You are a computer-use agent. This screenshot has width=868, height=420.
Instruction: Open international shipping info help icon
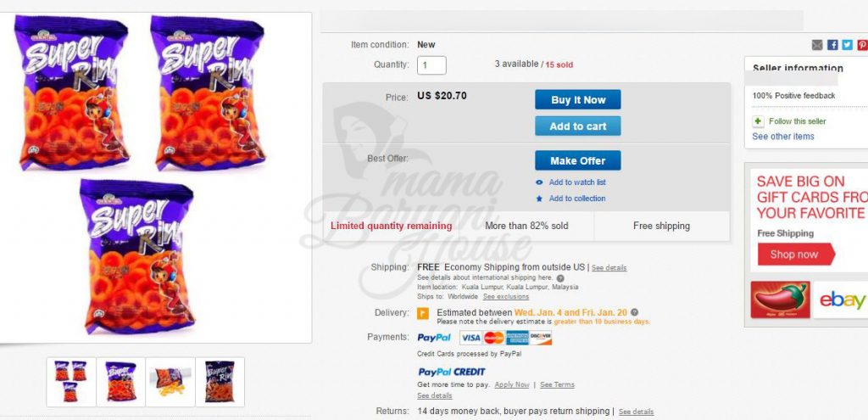pyautogui.click(x=560, y=277)
